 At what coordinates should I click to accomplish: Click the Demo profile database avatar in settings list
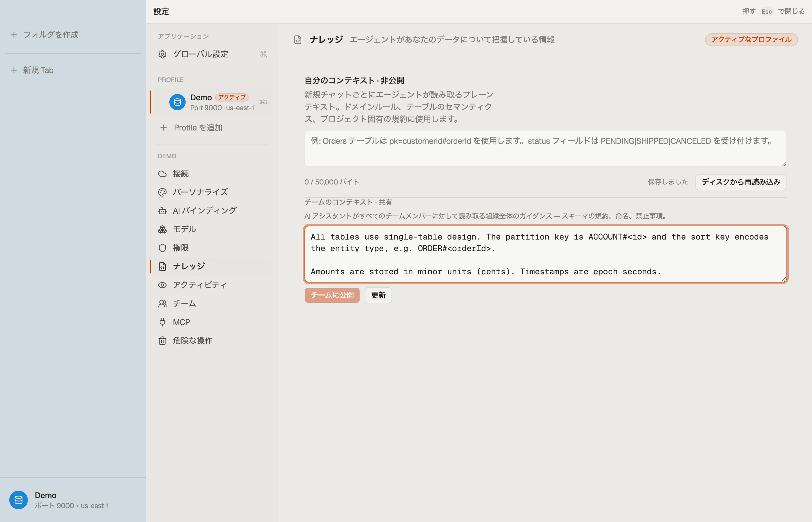177,102
